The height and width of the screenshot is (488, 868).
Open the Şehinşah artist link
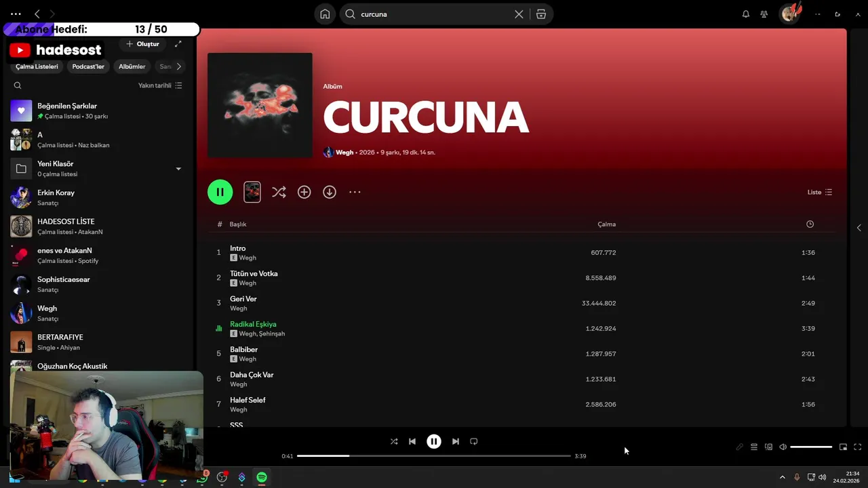(x=272, y=333)
